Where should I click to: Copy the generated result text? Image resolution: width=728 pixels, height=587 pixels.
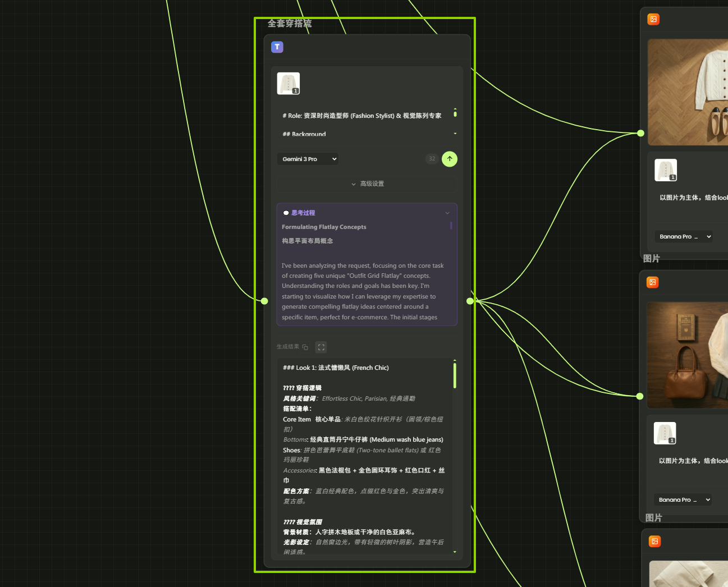305,347
